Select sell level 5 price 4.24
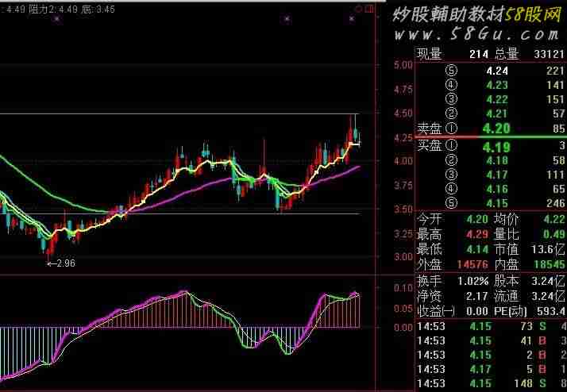This screenshot has height=392, width=567. point(497,71)
